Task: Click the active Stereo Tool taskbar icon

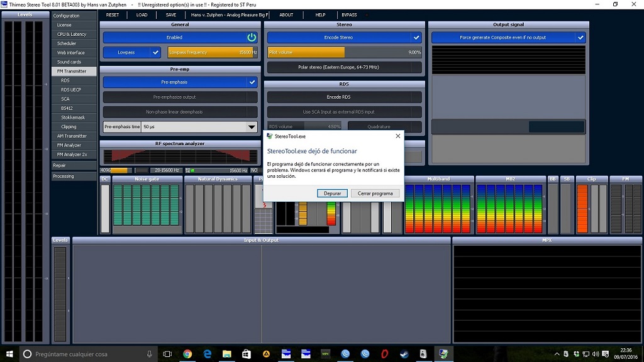Action: [443, 354]
